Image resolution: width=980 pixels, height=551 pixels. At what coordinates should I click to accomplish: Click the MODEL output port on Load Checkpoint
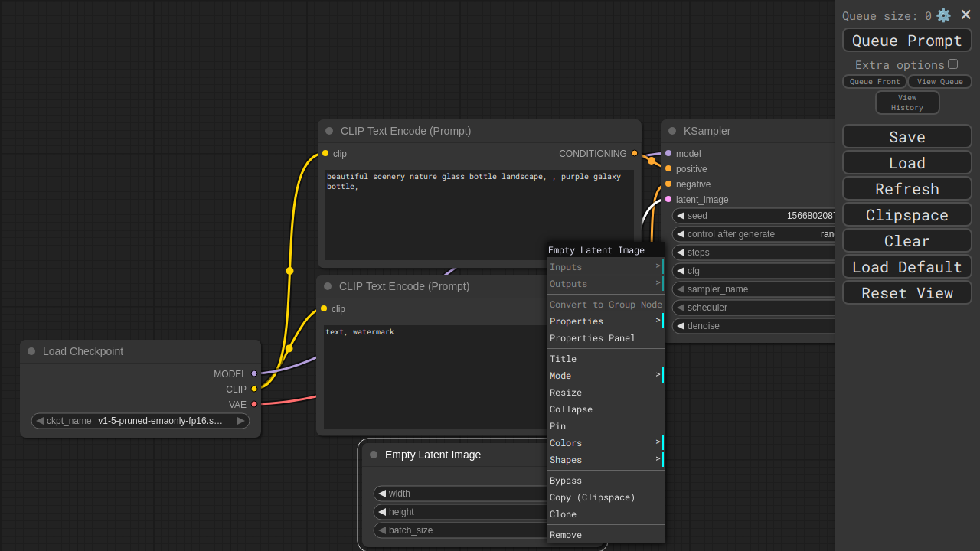254,373
